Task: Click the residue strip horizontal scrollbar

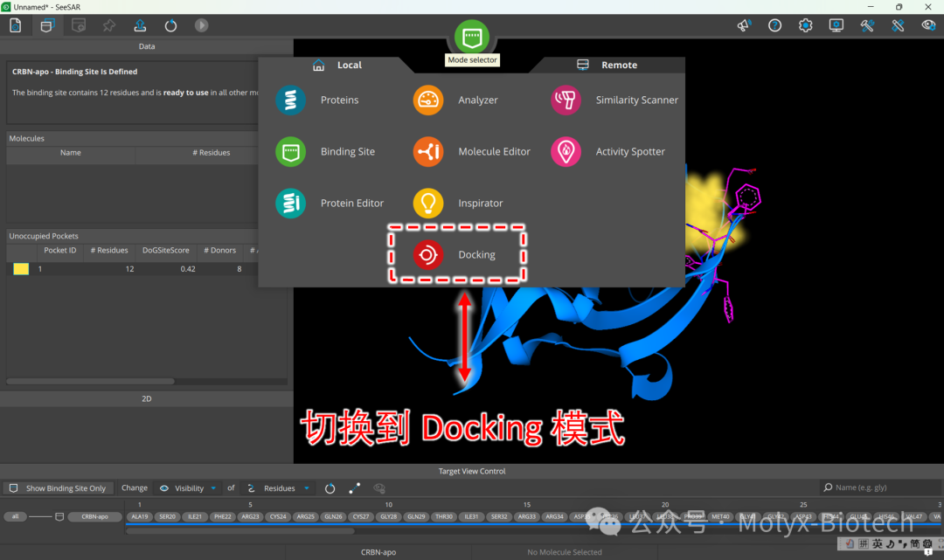Action: [241, 531]
